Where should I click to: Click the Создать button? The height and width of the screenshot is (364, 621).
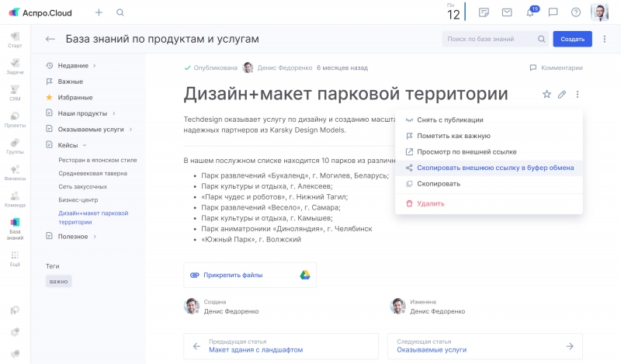(x=572, y=39)
